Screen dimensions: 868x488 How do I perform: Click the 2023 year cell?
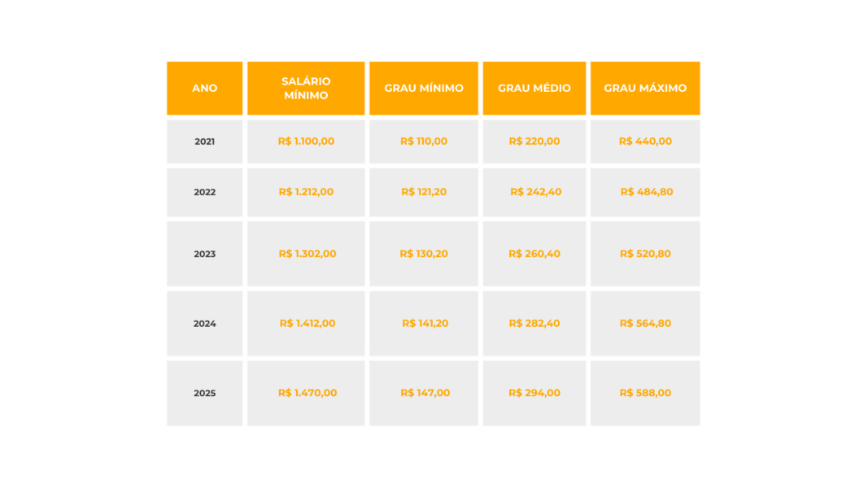pyautogui.click(x=205, y=254)
